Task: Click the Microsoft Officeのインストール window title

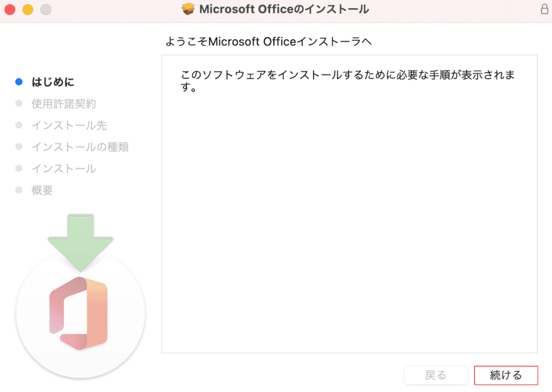Action: (x=284, y=9)
